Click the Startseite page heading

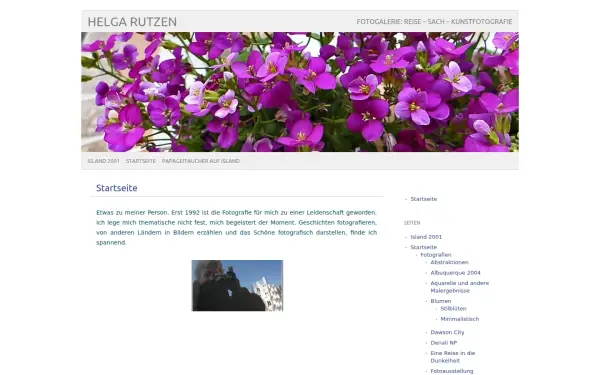click(117, 188)
